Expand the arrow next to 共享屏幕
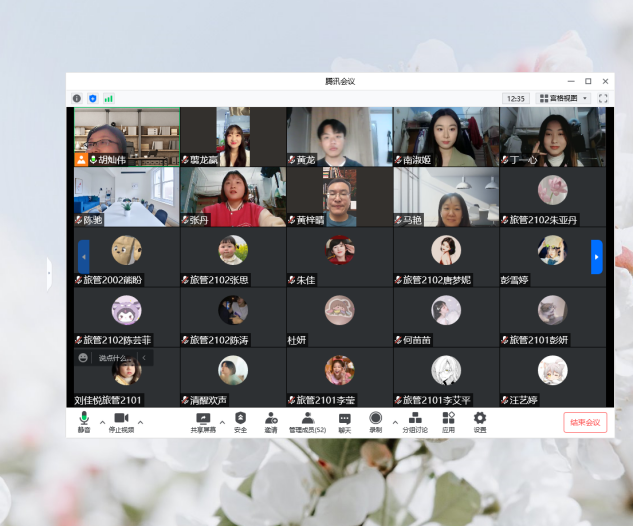Image resolution: width=633 pixels, height=526 pixels. click(222, 422)
